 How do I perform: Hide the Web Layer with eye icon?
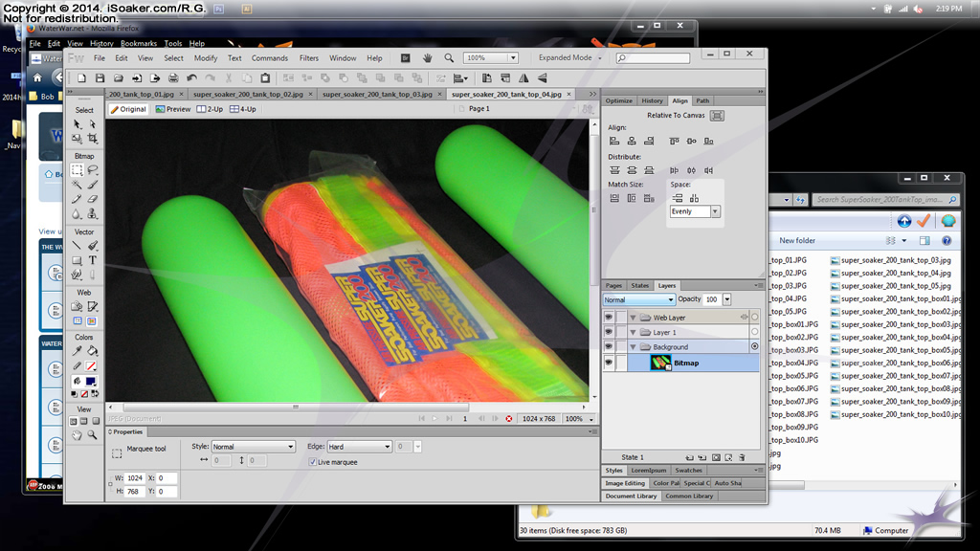(608, 318)
